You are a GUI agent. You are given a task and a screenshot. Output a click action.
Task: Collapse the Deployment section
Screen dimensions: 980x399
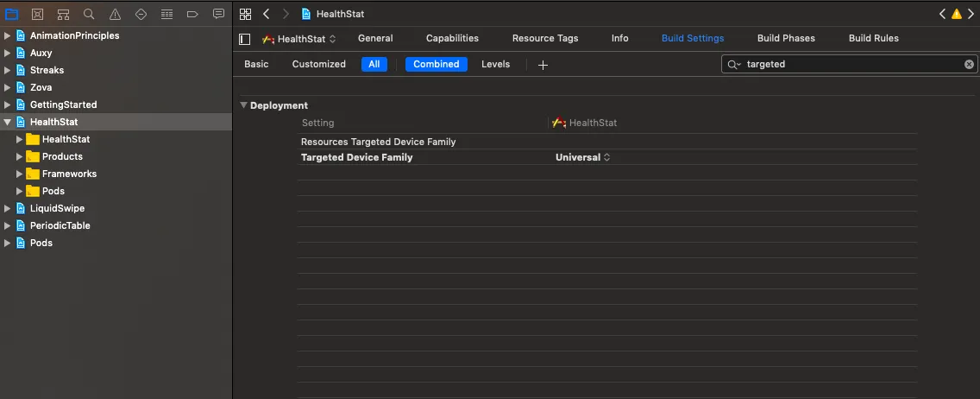[244, 105]
